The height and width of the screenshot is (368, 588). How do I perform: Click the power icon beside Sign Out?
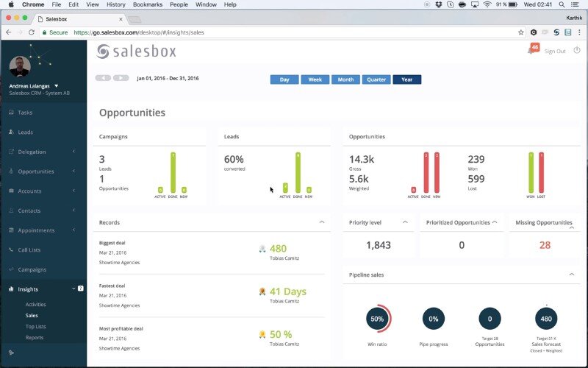point(577,51)
